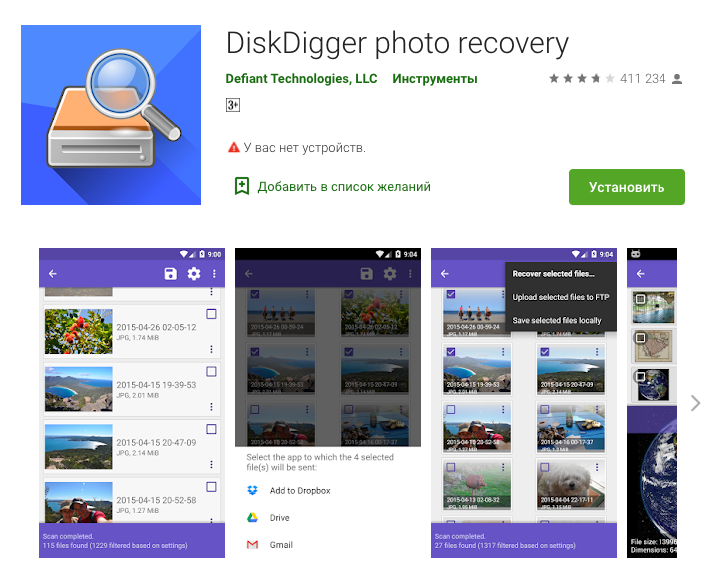Viewport: 711px width, 580px height.
Task: Open options dots on 2015-04-13 02-08-32 thumbnail
Action: (x=503, y=467)
